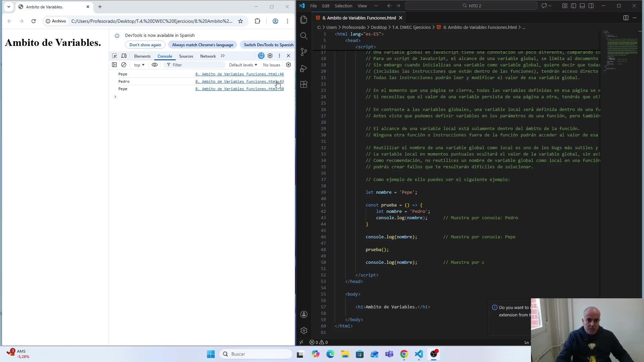The height and width of the screenshot is (362, 644).
Task: Open the Default levels dropdown in Console
Action: pos(243,65)
